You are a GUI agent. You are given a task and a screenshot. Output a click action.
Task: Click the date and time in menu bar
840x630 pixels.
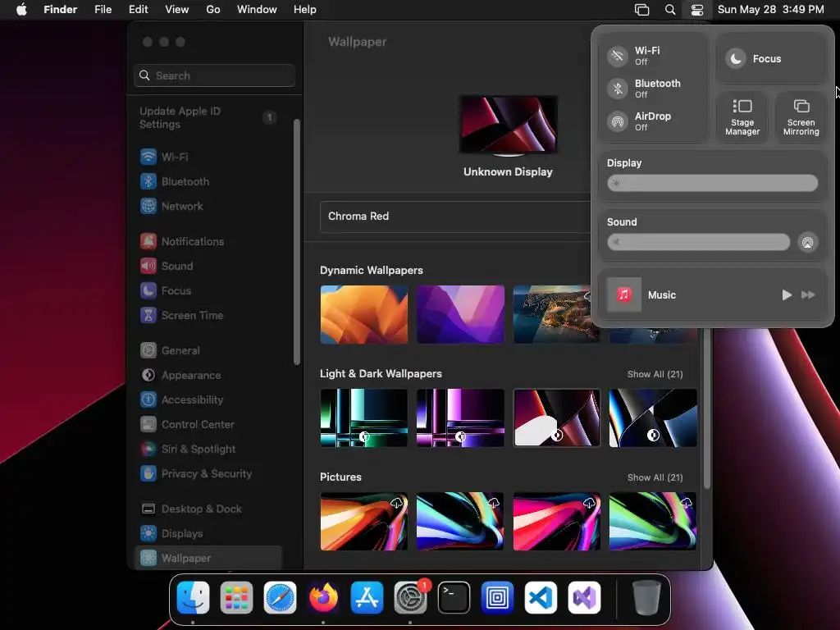(x=770, y=10)
